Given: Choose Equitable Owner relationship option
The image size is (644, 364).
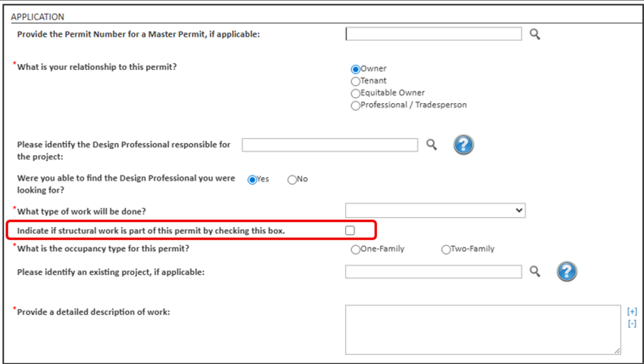Looking at the screenshot, I should click(356, 93).
